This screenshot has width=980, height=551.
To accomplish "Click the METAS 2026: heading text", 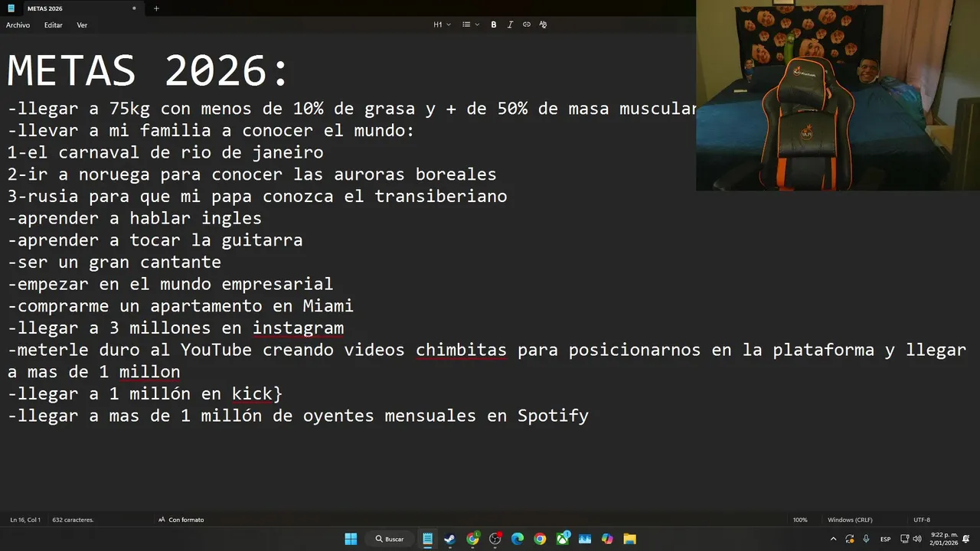I will (149, 71).
